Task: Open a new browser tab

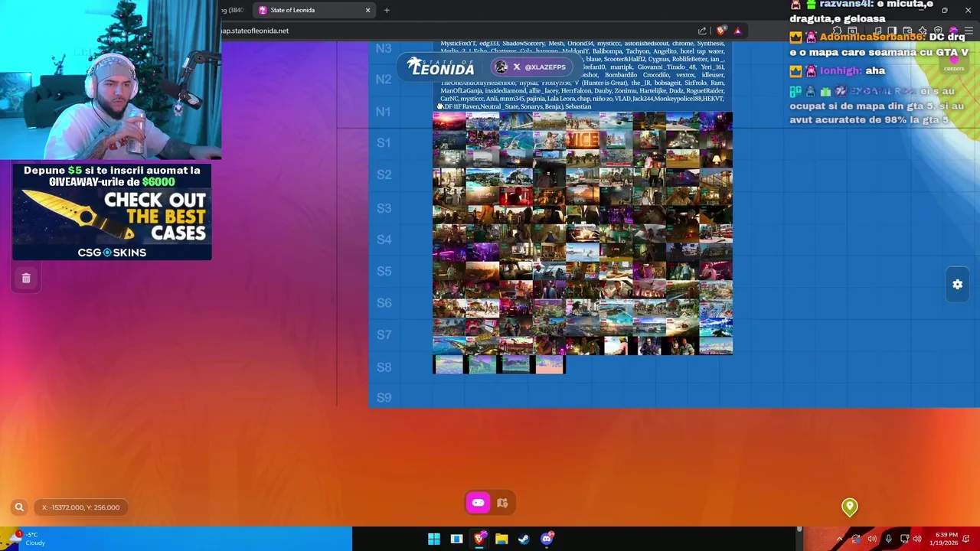Action: [x=387, y=10]
